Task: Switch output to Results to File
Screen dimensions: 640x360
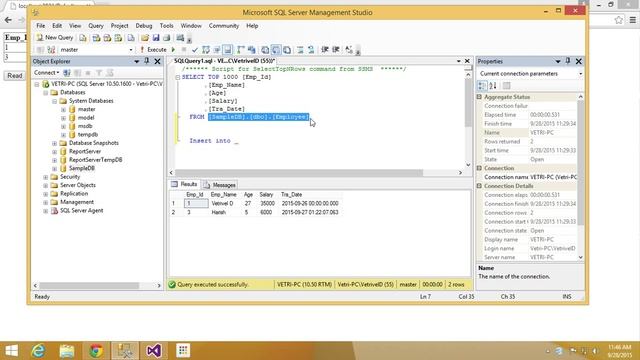Action: 287,50
